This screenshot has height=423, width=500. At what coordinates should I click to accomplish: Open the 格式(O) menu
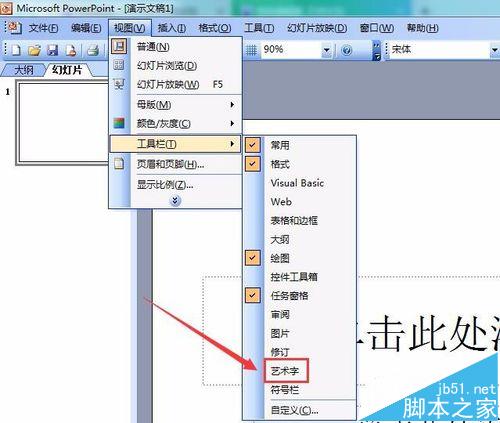pos(215,28)
